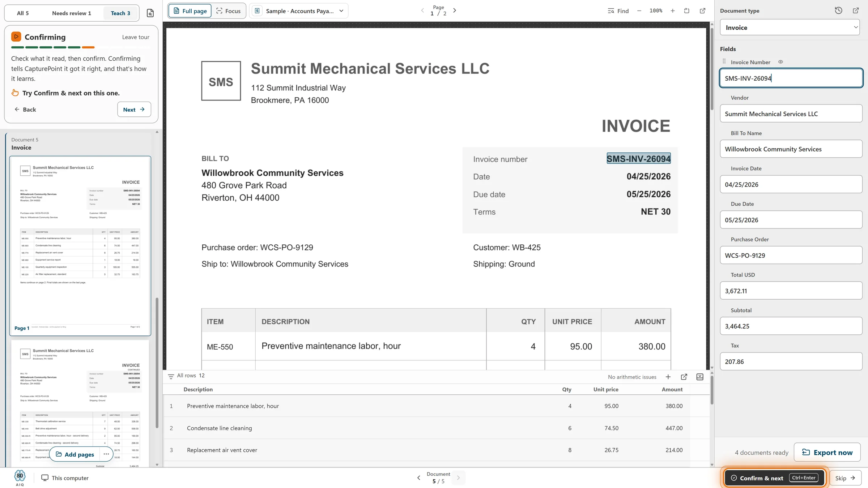
Task: Pop out the line items table
Action: pyautogui.click(x=684, y=377)
